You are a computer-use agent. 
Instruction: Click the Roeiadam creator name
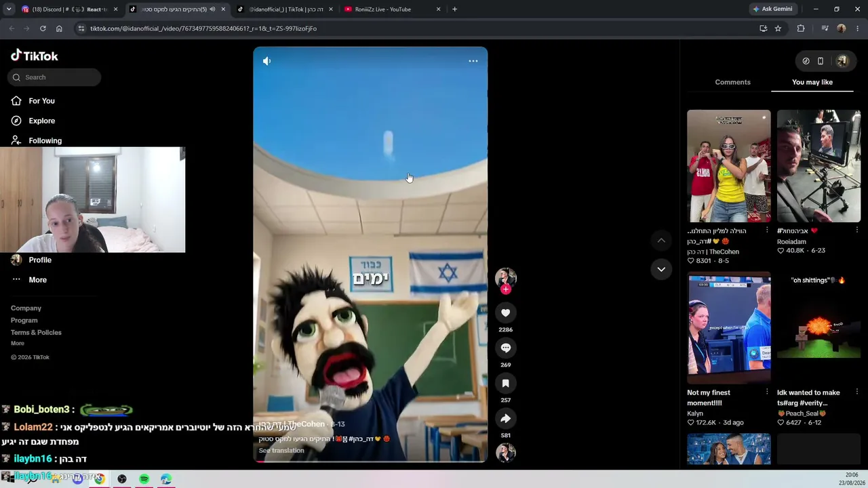(791, 242)
